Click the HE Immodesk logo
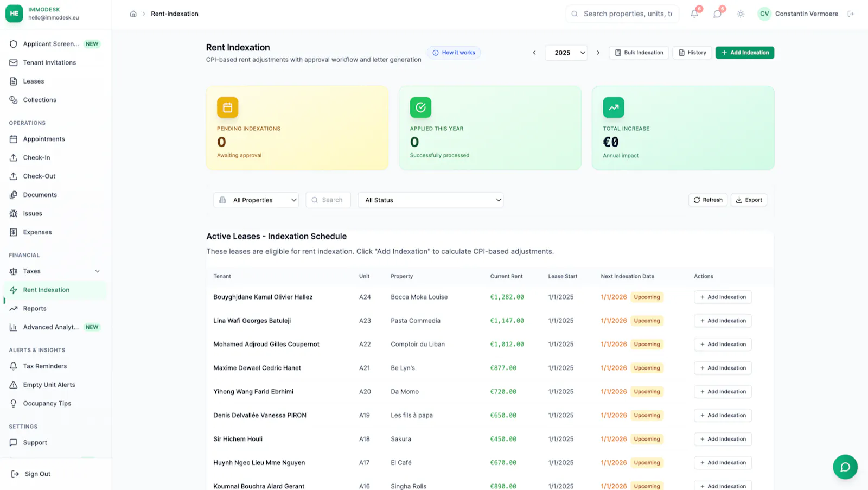 [14, 14]
